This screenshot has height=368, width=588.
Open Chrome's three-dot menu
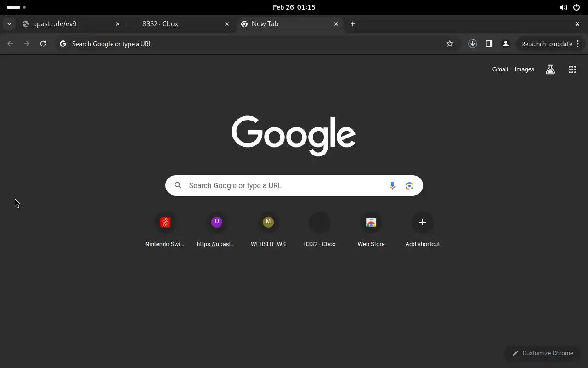click(578, 44)
